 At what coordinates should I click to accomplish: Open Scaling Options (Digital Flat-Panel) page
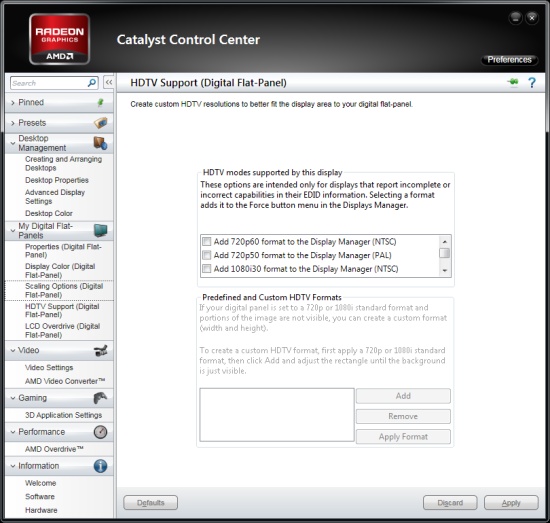point(64,290)
